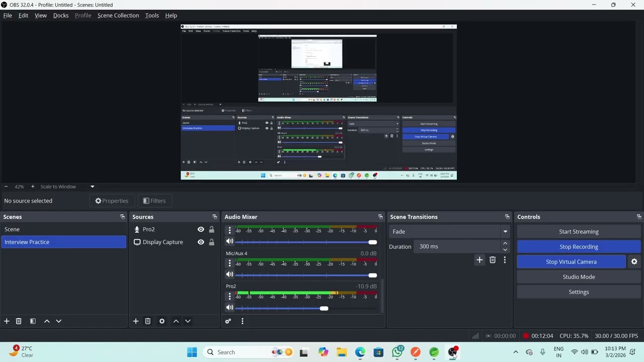Viewport: 644px width, 362px height.
Task: Pop out the Controls dock
Action: point(639,217)
